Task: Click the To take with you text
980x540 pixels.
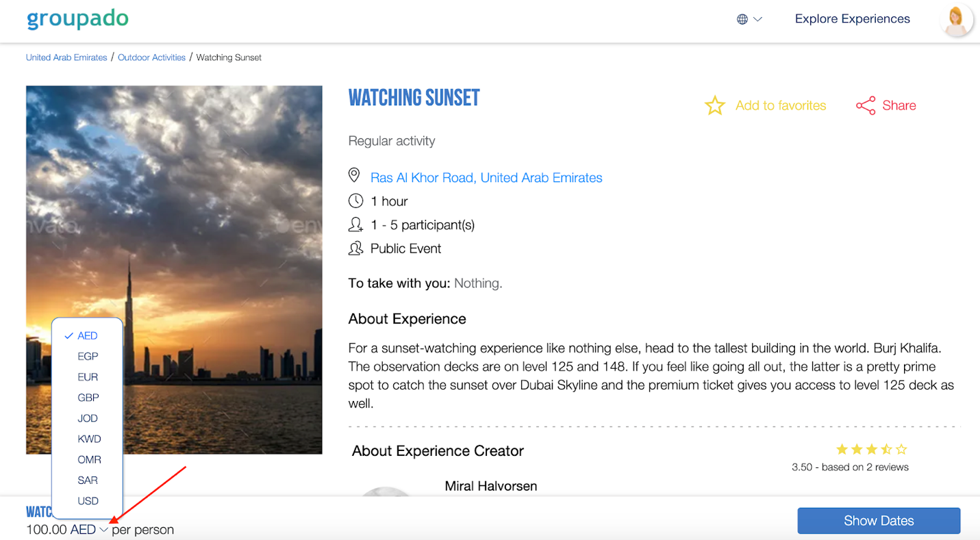Action: (399, 283)
